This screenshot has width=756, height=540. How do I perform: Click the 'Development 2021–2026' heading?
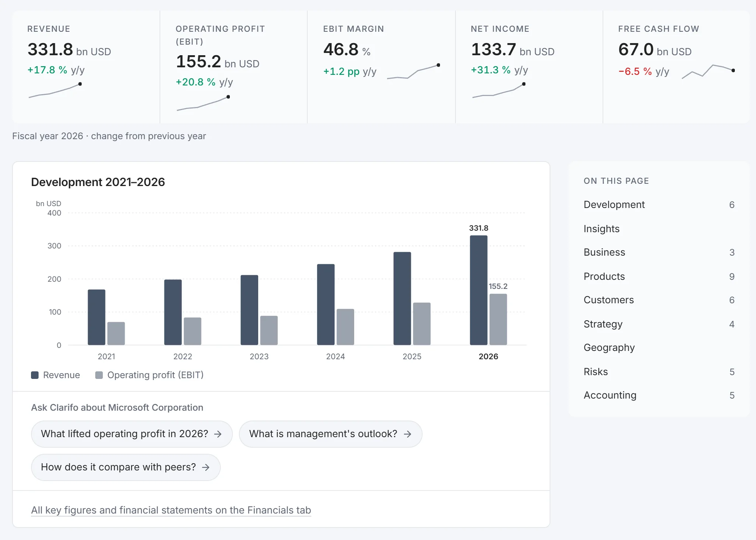[x=98, y=182]
